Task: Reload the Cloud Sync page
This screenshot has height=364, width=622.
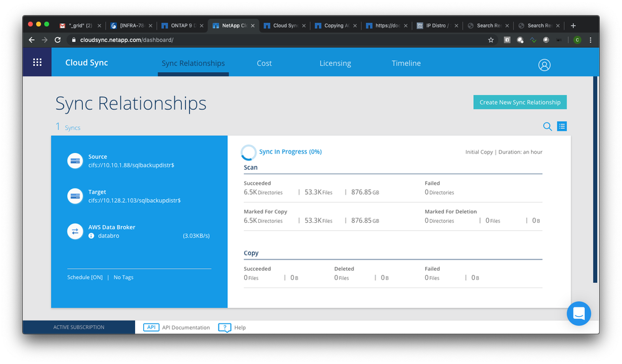Action: click(57, 40)
